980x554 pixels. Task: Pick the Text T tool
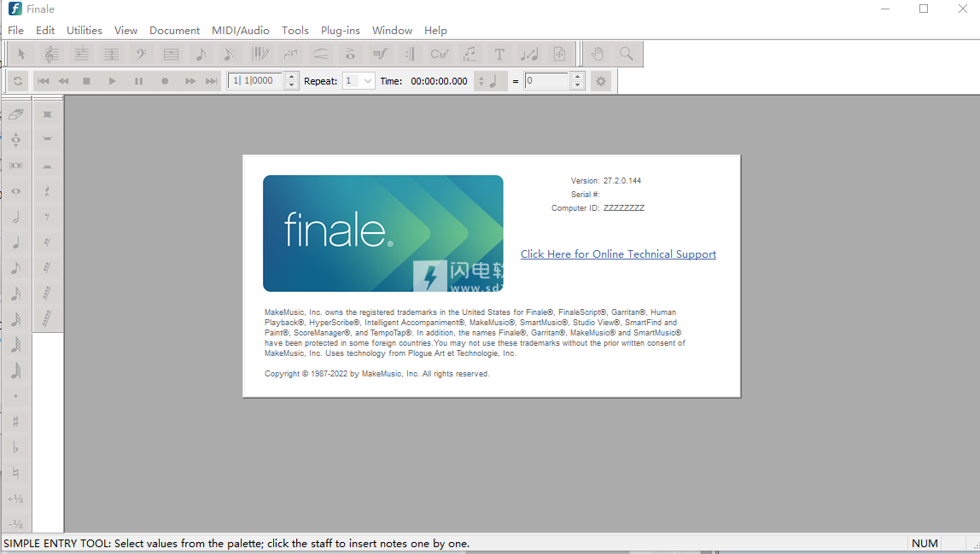pos(499,55)
